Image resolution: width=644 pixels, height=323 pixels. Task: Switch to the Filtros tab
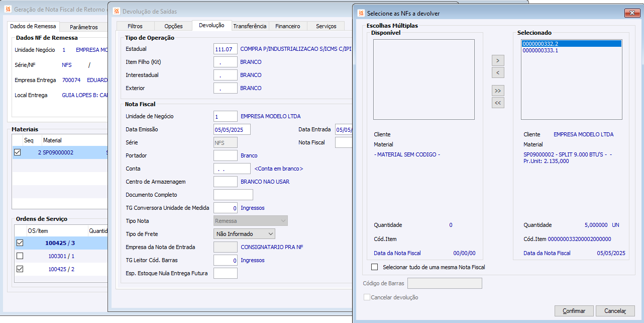(135, 26)
